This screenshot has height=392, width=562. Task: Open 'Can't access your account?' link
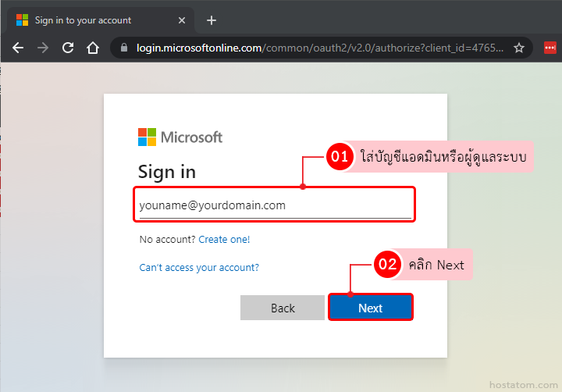point(199,267)
